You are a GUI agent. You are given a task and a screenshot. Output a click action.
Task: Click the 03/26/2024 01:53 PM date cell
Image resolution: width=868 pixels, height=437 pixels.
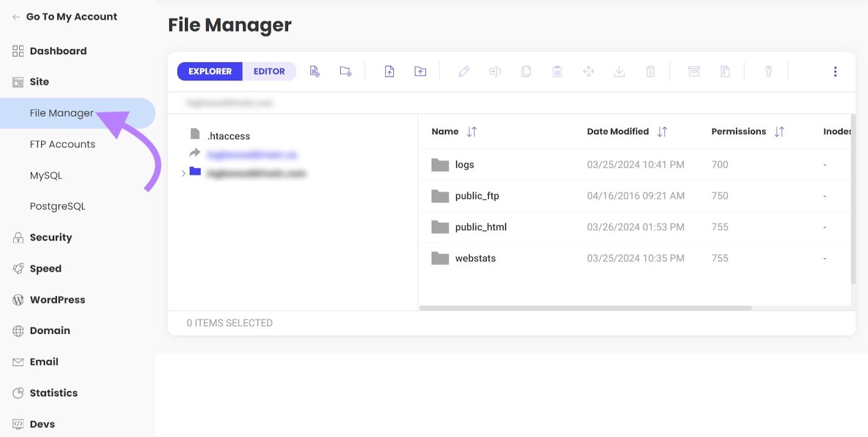tap(635, 227)
